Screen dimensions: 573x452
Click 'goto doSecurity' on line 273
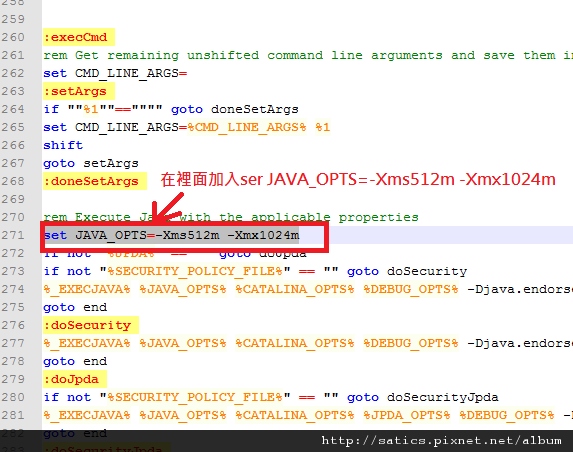407,271
